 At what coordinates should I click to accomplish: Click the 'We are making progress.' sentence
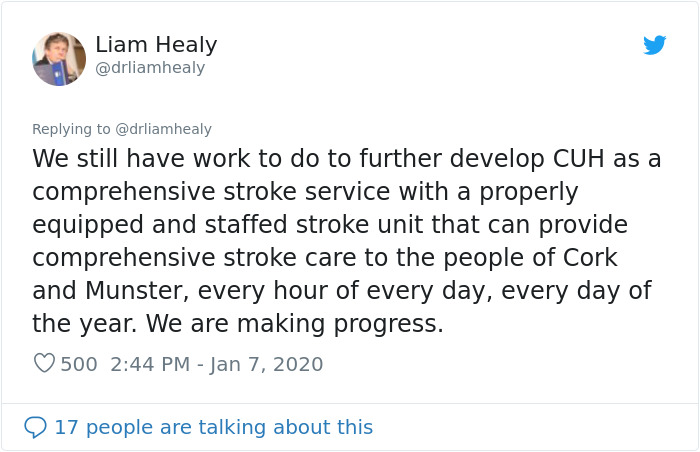point(295,323)
